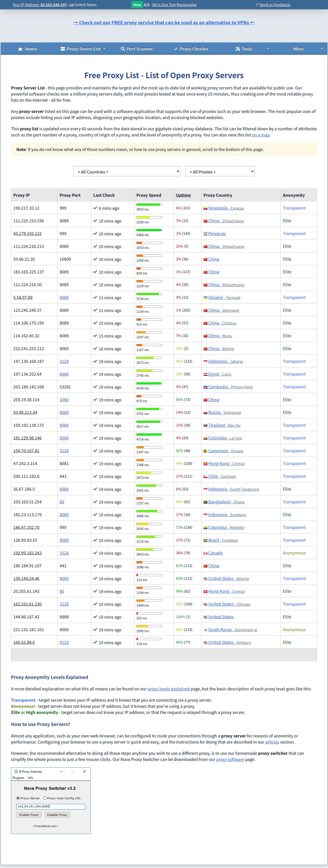Expand Proxy Server List menu arrow
This screenshot has height=868, width=328.
[104, 49]
